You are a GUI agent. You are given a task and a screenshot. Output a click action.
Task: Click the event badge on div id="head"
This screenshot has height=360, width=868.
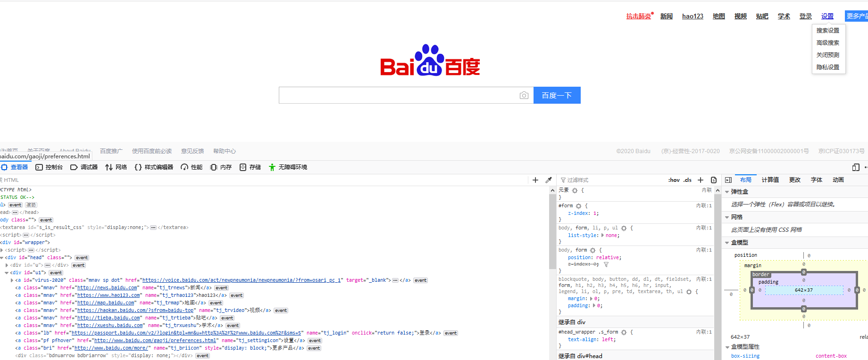click(82, 258)
